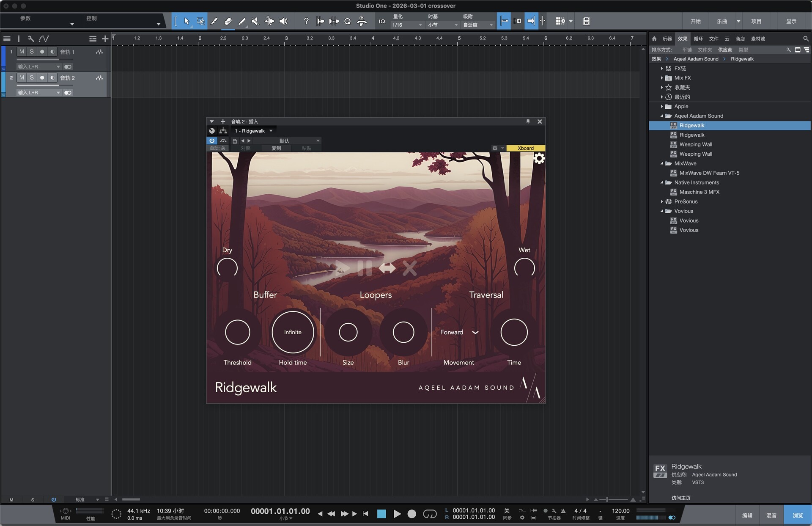812x526 pixels.
Task: Select the Eraser tool
Action: tap(228, 21)
